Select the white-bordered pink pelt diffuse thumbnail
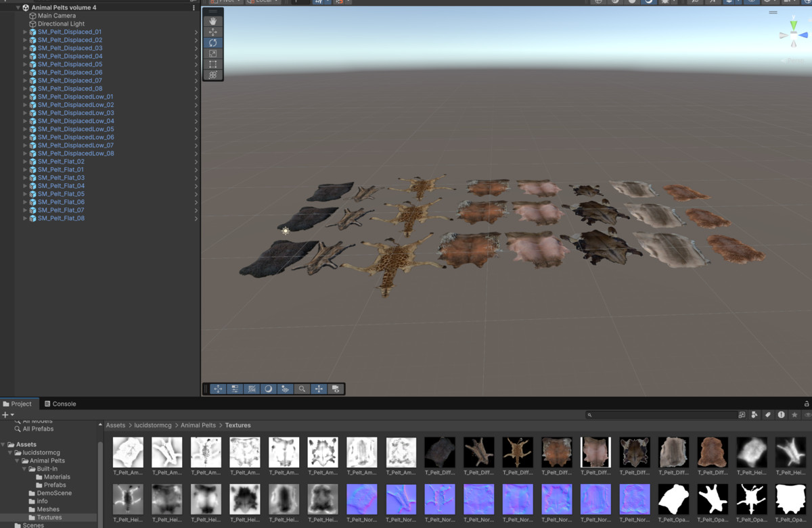 pyautogui.click(x=595, y=452)
